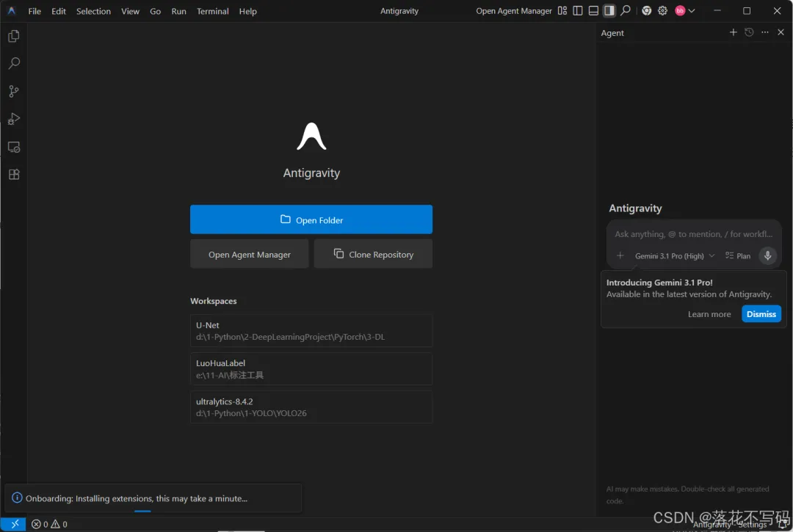Open the U-Net workspace
The height and width of the screenshot is (532, 793).
(311, 331)
